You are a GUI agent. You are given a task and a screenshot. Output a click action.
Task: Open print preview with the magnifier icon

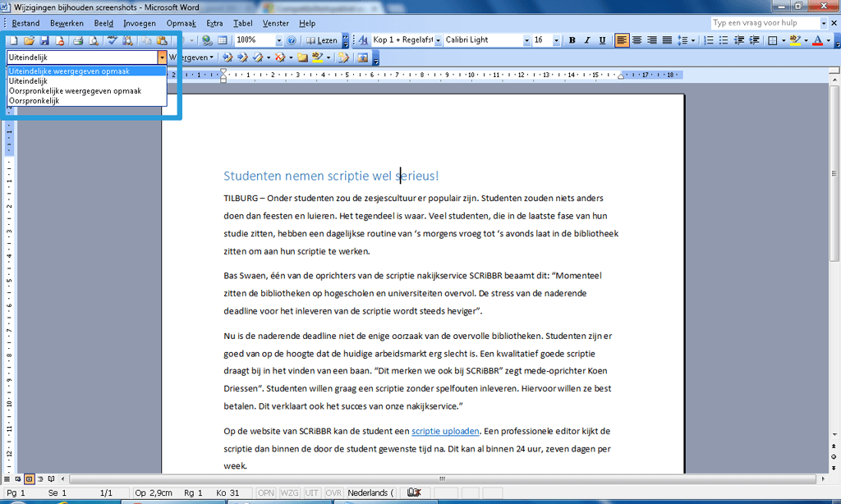(94, 40)
